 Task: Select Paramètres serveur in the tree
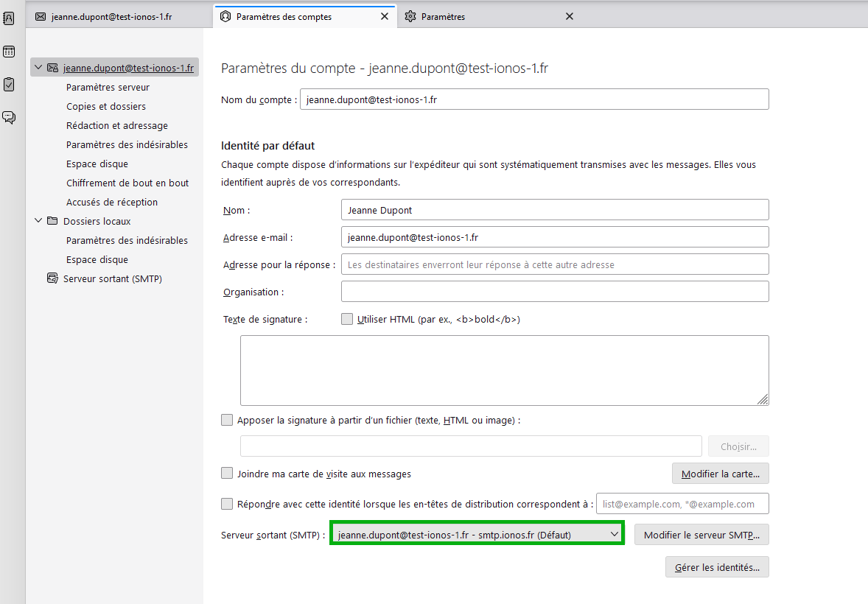[x=108, y=87]
